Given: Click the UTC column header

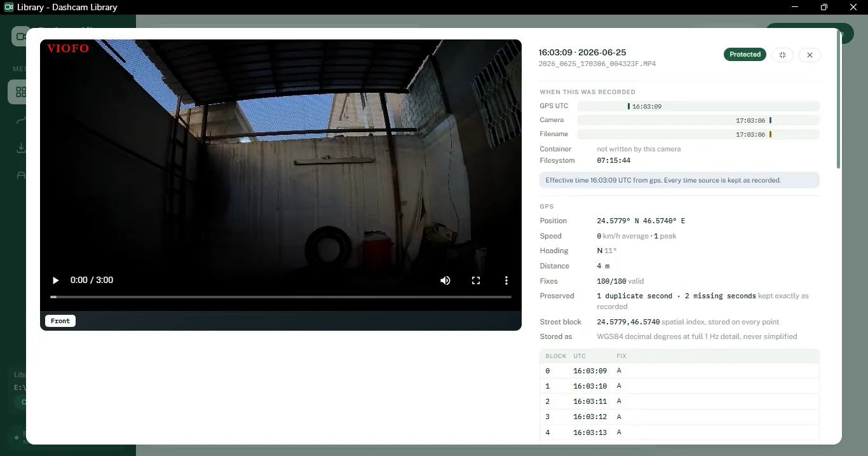Looking at the screenshot, I should [580, 356].
